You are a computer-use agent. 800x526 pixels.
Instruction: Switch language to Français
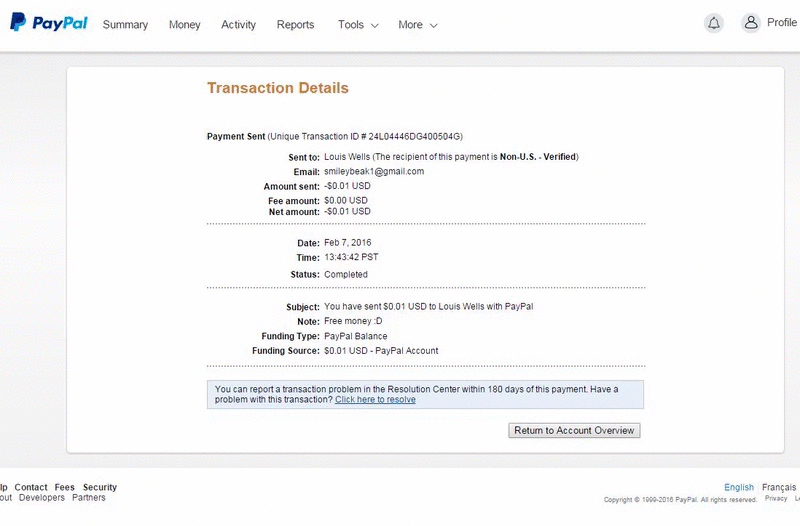[779, 487]
